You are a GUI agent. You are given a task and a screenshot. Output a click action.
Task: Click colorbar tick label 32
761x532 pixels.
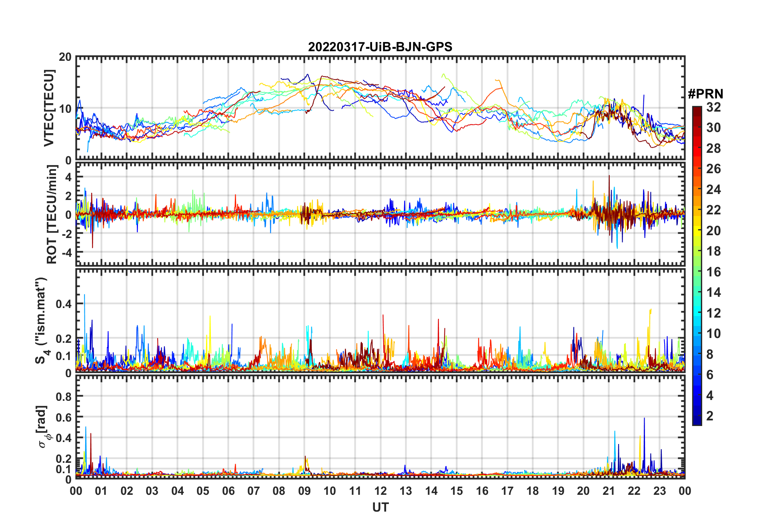pos(713,107)
